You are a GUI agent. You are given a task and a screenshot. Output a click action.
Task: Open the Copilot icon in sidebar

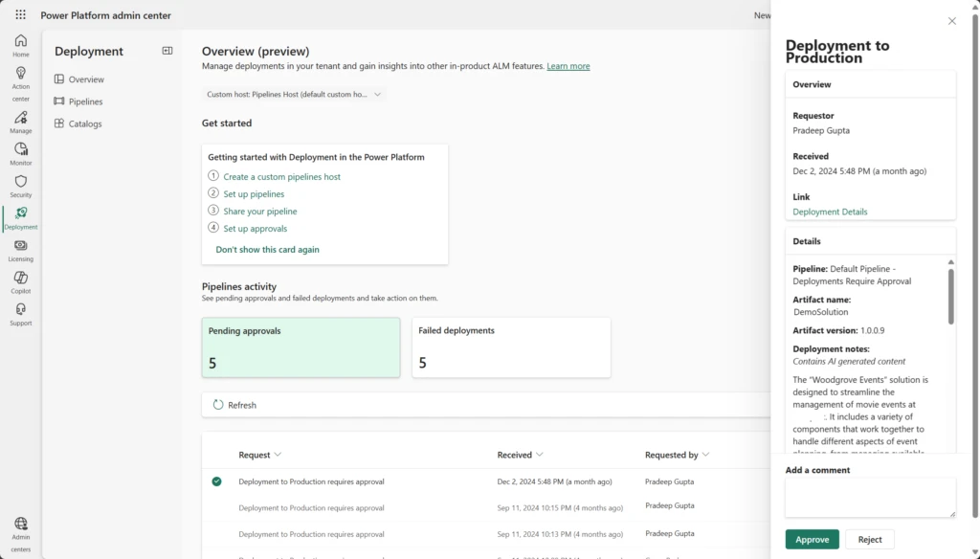pyautogui.click(x=20, y=281)
